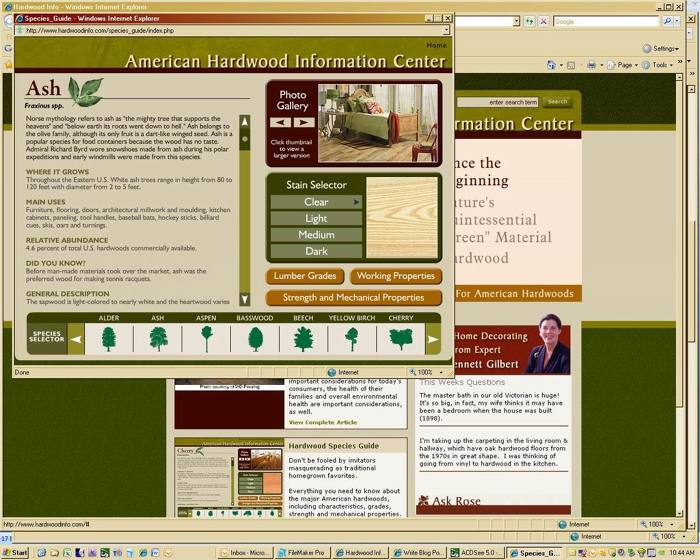Click the Google search magnifier icon
Screen dimensions: 700x560
pos(667,21)
